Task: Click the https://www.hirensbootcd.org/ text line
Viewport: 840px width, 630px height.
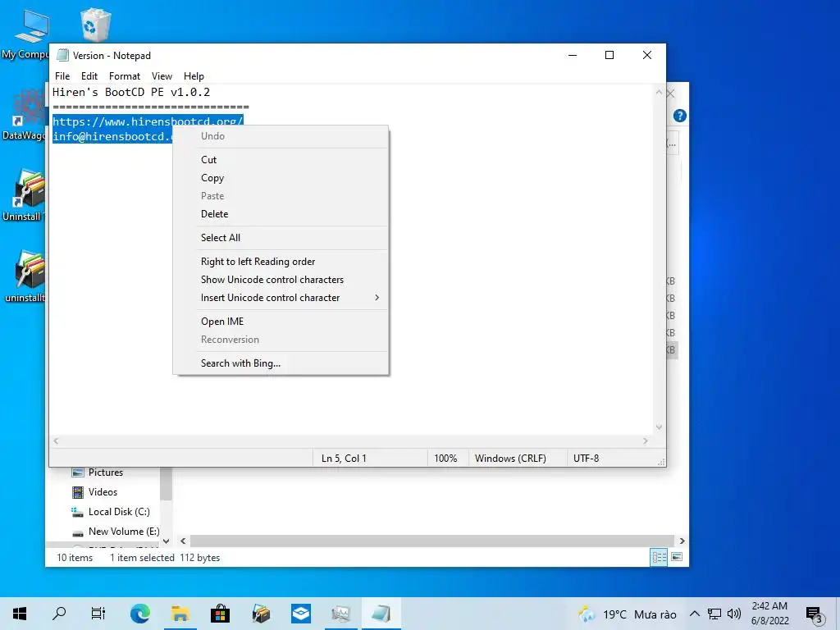Action: tap(148, 121)
